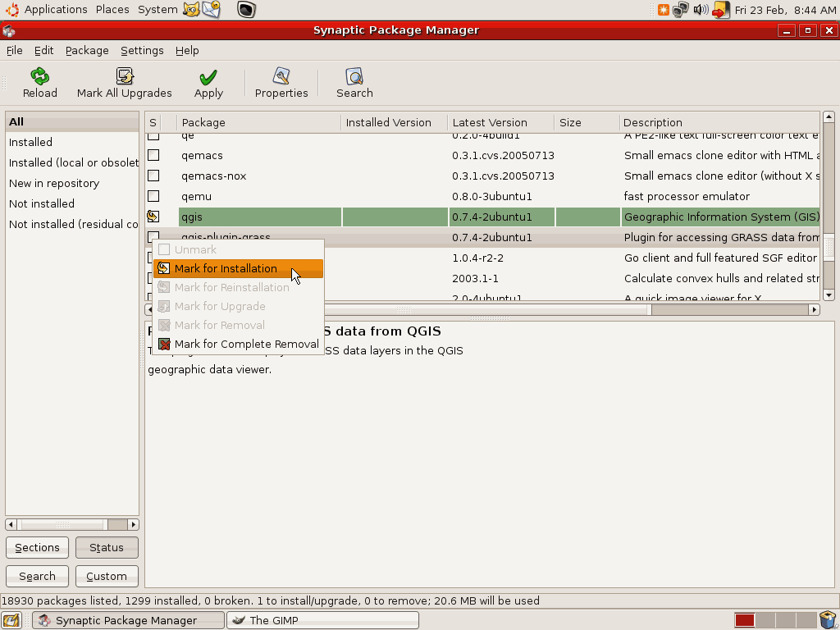Open the System panel menu
This screenshot has height=630, width=840.
[x=157, y=10]
